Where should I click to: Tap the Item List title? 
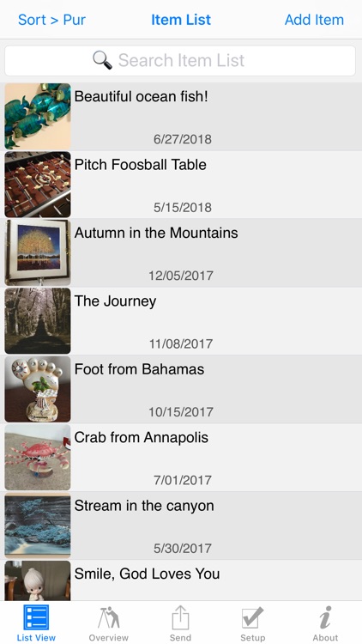(x=181, y=20)
